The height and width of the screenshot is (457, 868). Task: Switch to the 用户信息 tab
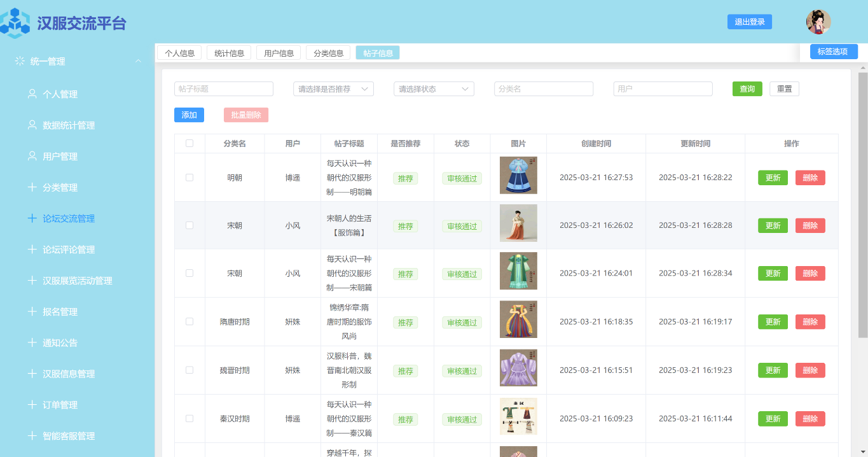click(x=279, y=53)
